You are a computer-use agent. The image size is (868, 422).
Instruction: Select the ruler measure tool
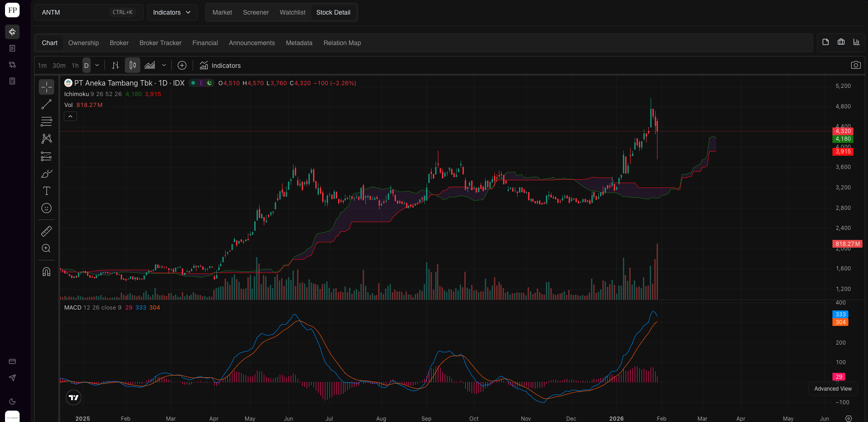[46, 231]
